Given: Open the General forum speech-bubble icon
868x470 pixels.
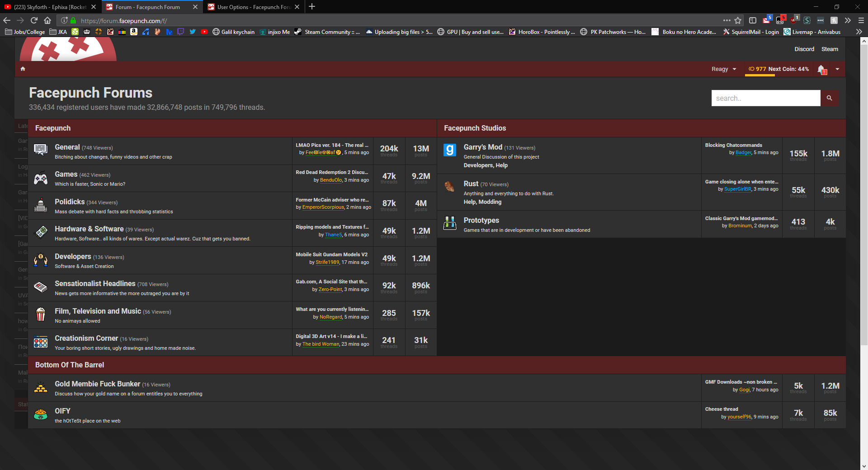Looking at the screenshot, I should [41, 150].
